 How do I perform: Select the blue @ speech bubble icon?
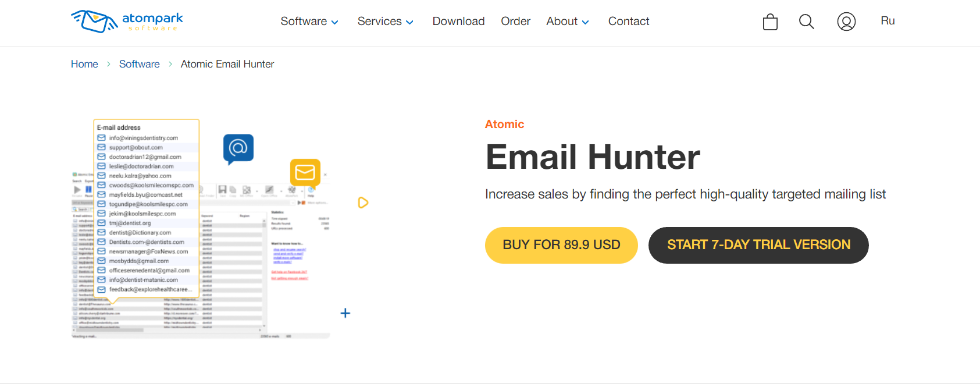coord(238,149)
